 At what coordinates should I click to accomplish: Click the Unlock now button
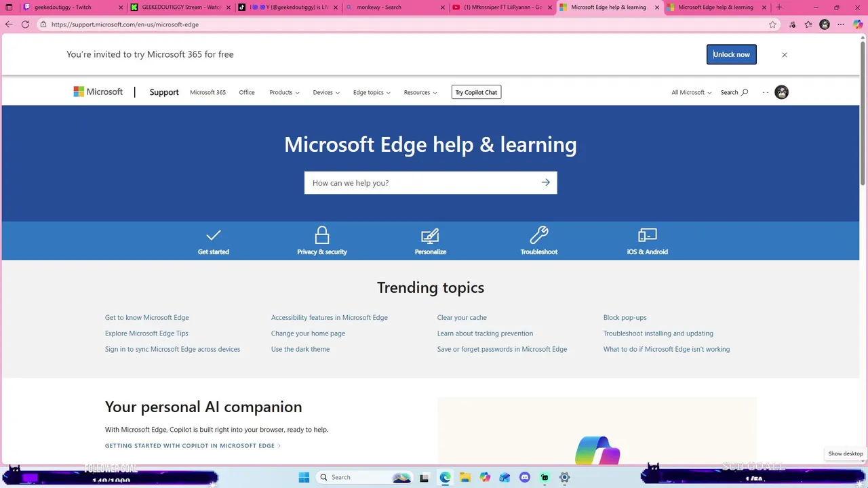click(x=732, y=55)
